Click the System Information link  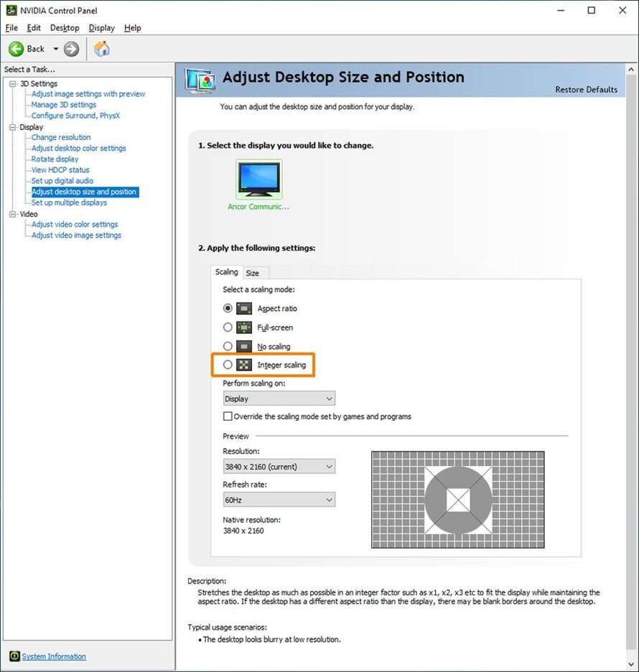(54, 656)
